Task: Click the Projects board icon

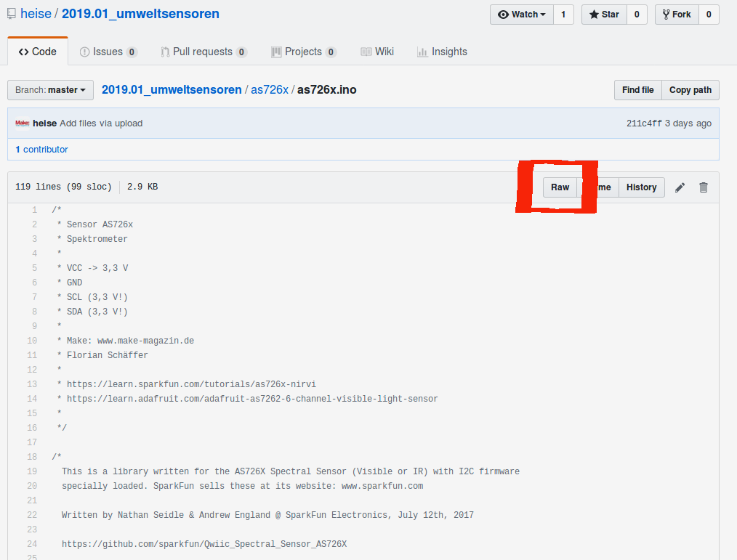Action: [276, 52]
